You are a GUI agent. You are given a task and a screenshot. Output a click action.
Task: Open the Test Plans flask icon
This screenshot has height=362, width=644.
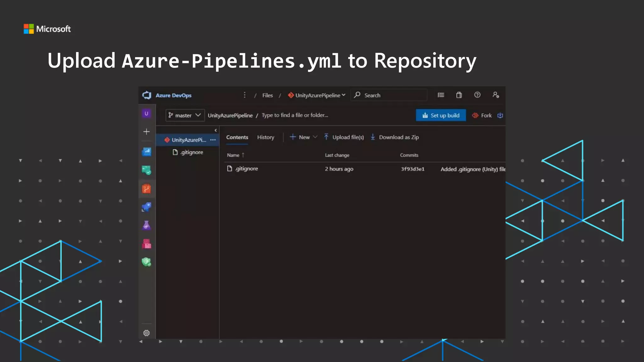[x=147, y=225]
